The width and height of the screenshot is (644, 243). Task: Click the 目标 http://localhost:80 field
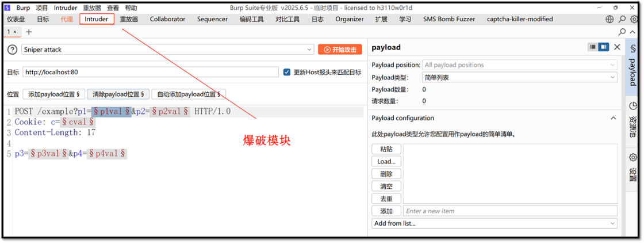pyautogui.click(x=151, y=72)
